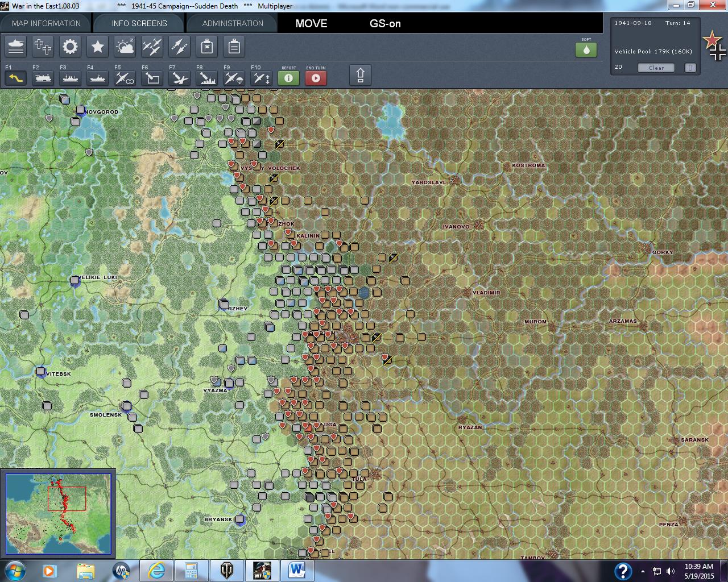Select the F2 rail move mode
Viewport: 728px width, 582px height.
(x=43, y=77)
